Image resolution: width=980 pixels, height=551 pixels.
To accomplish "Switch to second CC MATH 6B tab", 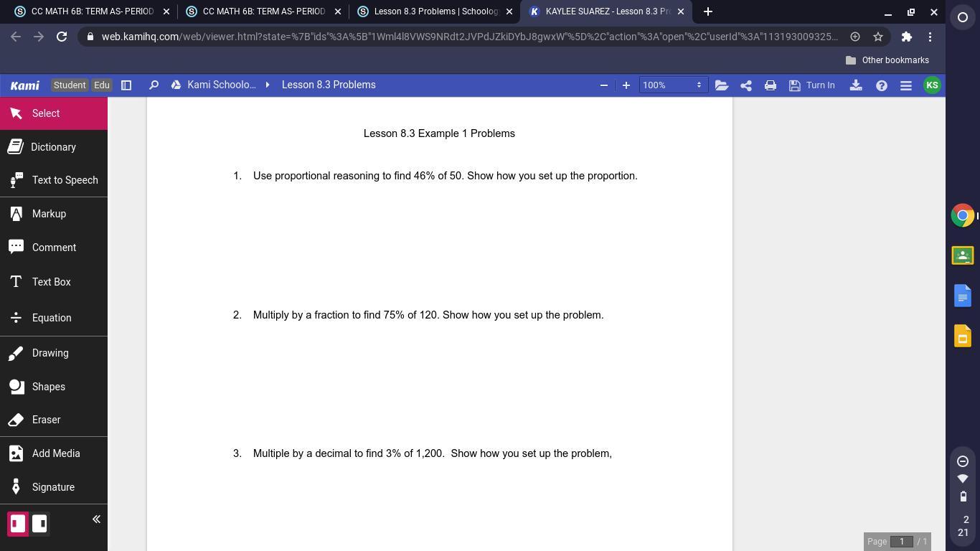I will (263, 11).
